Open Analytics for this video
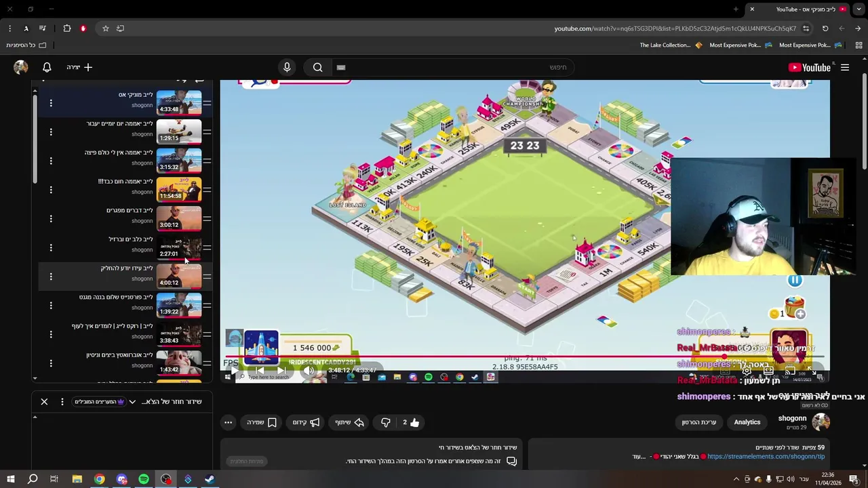The image size is (868, 488). click(x=747, y=422)
